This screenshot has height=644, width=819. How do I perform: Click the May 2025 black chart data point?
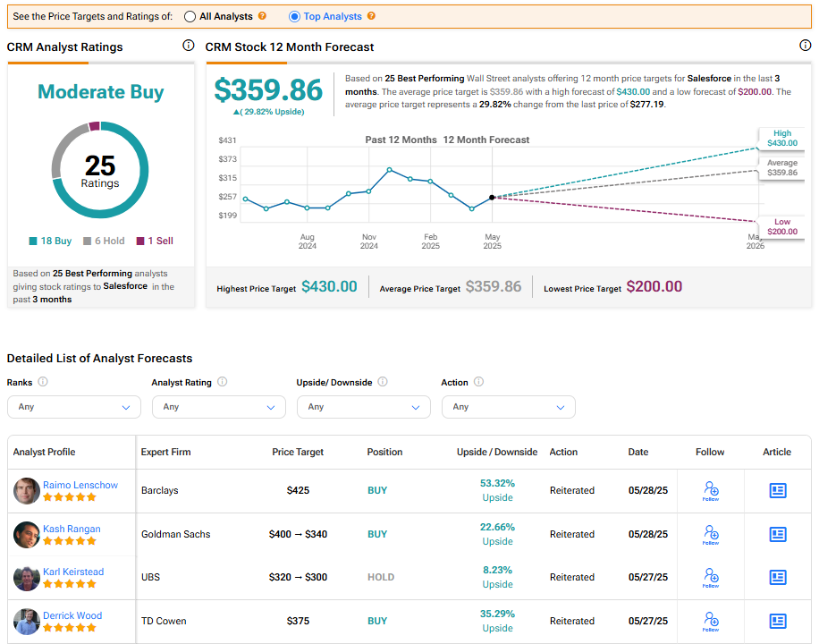point(492,198)
